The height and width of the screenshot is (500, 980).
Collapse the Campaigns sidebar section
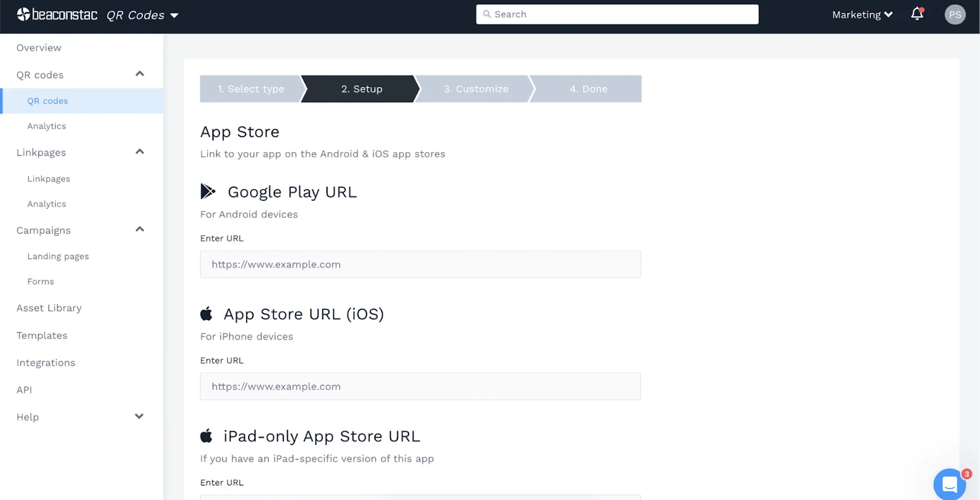(x=140, y=230)
